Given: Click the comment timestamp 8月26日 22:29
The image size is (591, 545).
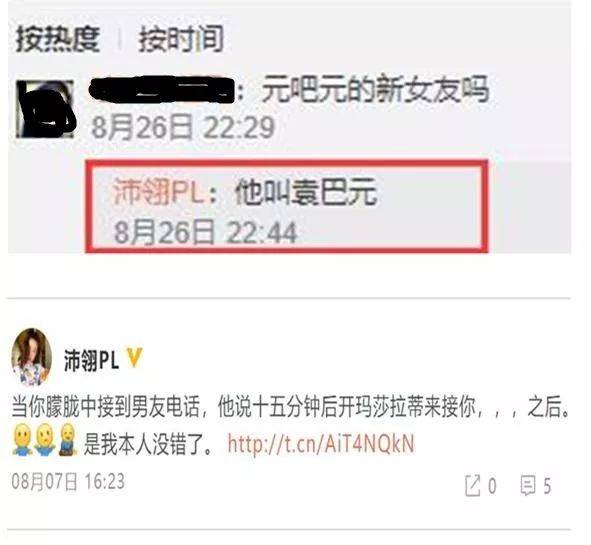Looking at the screenshot, I should [x=184, y=128].
